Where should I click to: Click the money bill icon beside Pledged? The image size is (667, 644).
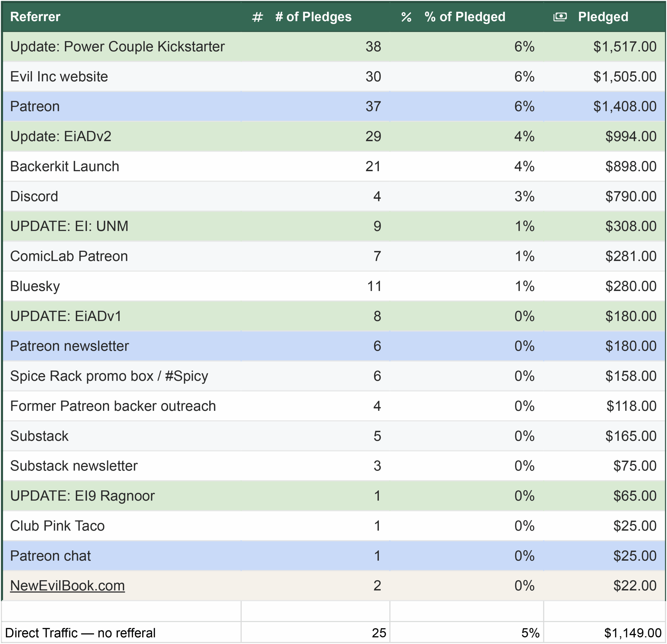(560, 17)
